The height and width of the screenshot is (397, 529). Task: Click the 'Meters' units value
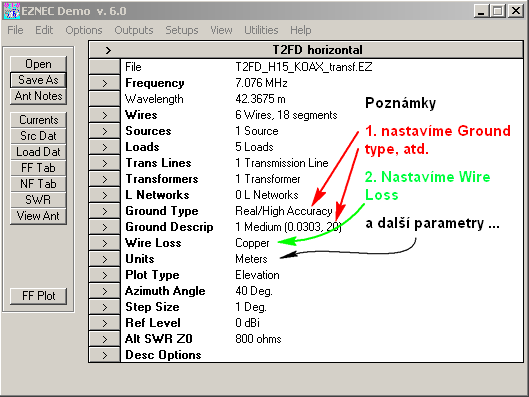[x=251, y=259]
